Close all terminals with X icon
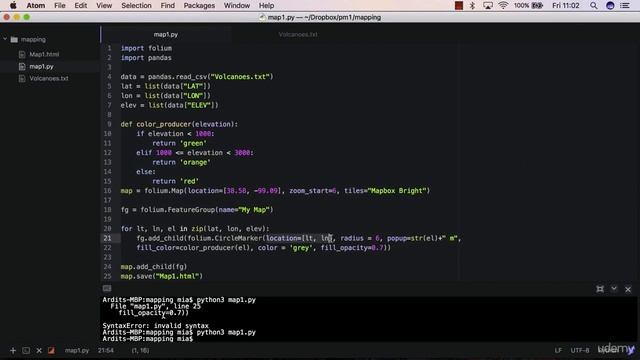640x360 pixels. click(x=39, y=351)
